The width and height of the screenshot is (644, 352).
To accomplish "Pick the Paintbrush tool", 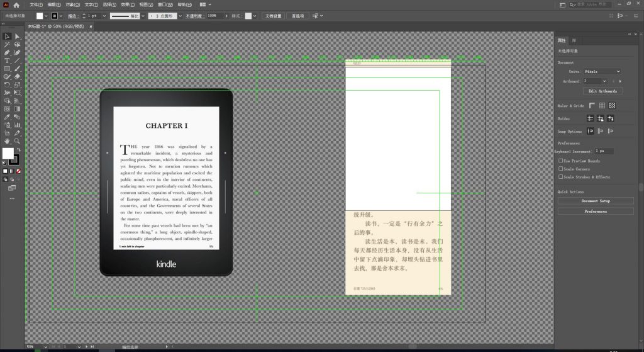I will coord(17,69).
